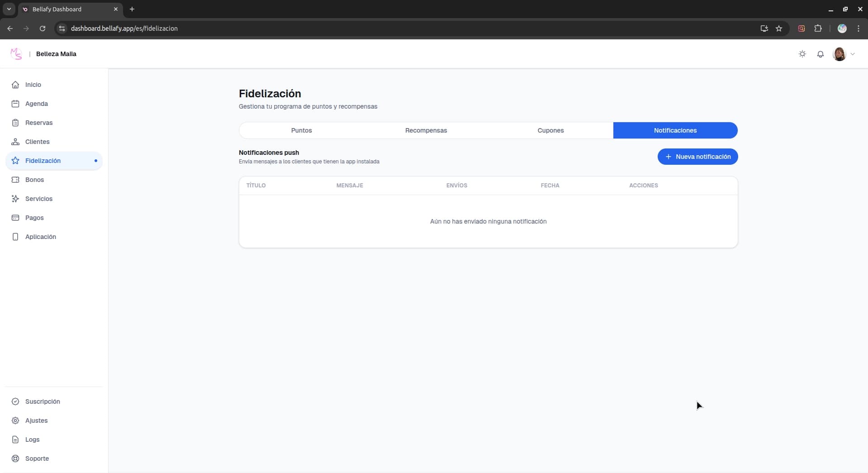Open the browser tab search chevron
Viewport: 868px width, 473px height.
(x=9, y=9)
